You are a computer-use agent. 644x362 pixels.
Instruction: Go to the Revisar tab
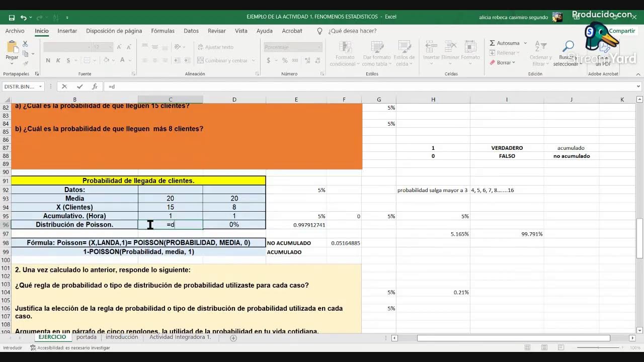(x=217, y=31)
